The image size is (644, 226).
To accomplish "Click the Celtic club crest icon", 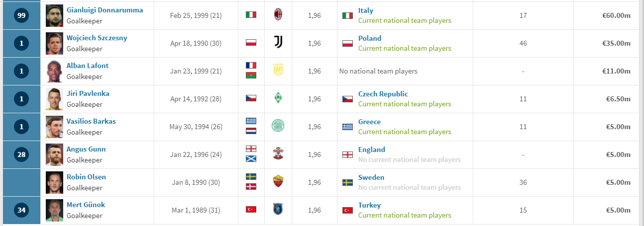I will (x=278, y=126).
